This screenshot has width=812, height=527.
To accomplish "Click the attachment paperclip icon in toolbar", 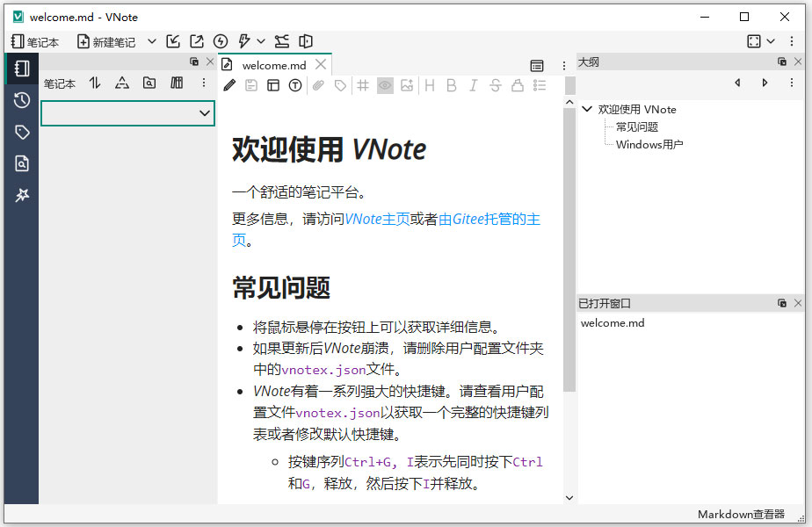I will 318,85.
